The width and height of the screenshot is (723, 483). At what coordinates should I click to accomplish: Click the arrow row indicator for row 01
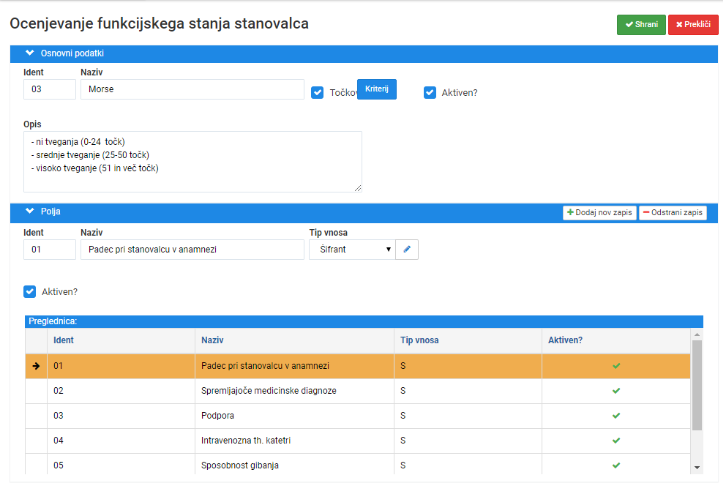click(x=36, y=366)
